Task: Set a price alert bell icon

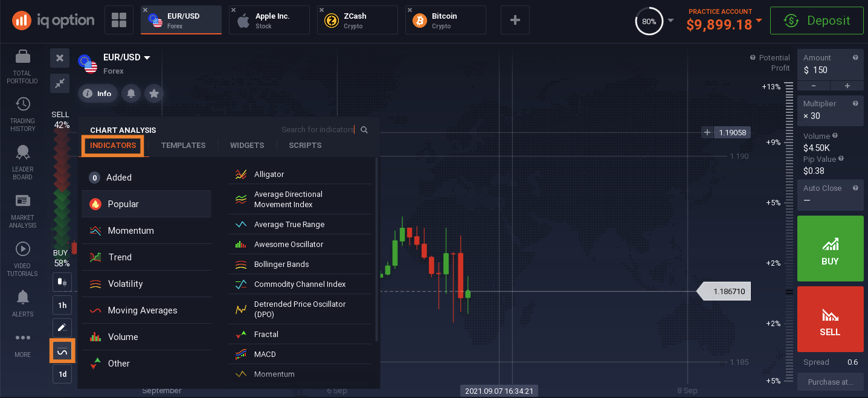Action: tap(131, 94)
